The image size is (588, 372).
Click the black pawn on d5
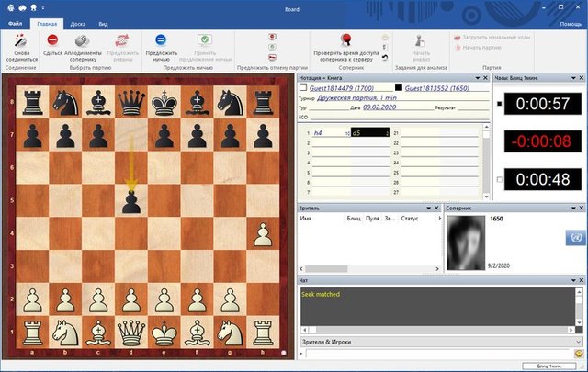point(131,197)
